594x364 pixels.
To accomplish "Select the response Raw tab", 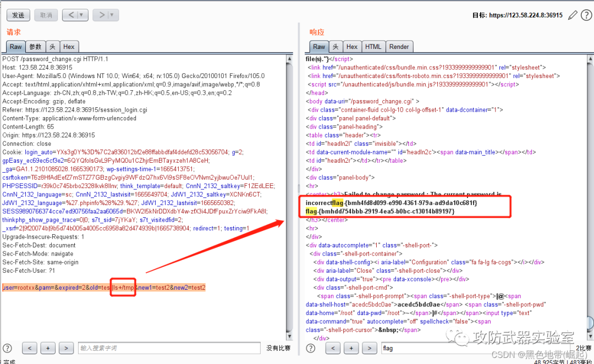I will (x=319, y=47).
